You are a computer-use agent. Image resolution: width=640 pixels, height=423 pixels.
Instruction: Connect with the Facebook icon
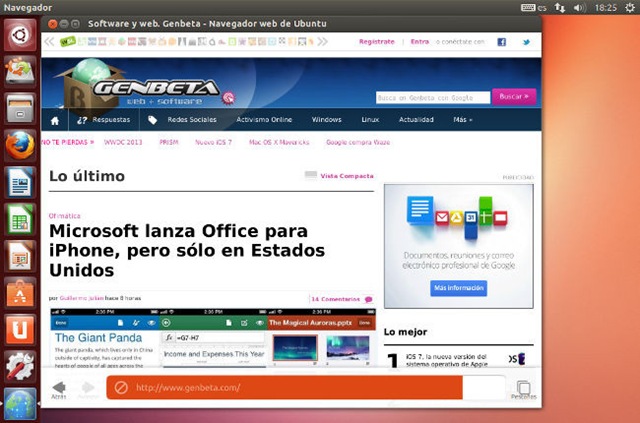tap(501, 42)
